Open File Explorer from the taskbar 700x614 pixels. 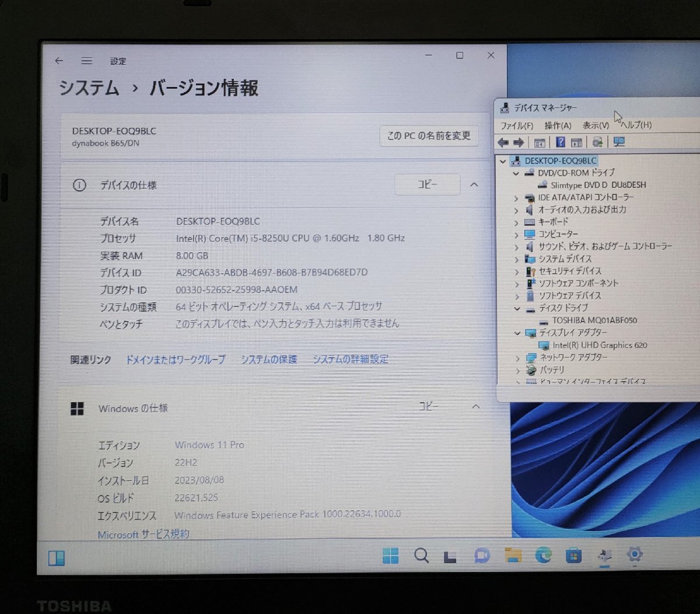coord(513,555)
